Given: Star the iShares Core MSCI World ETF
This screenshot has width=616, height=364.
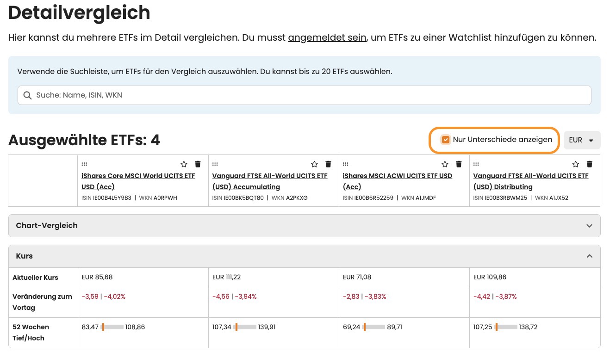Looking at the screenshot, I should coord(184,164).
